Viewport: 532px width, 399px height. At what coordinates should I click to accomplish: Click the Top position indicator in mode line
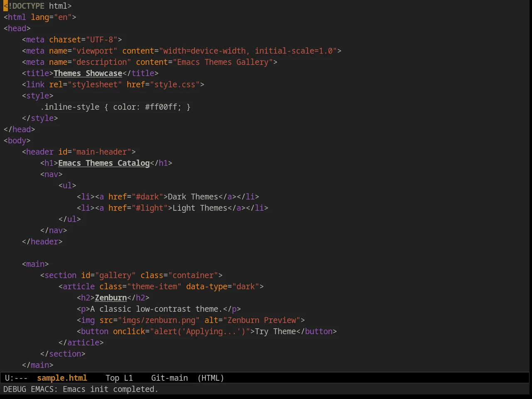112,378
